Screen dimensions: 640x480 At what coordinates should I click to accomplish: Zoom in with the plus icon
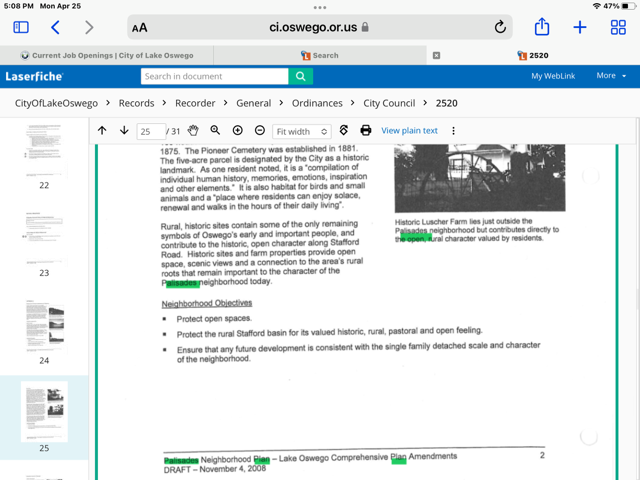[x=237, y=131]
